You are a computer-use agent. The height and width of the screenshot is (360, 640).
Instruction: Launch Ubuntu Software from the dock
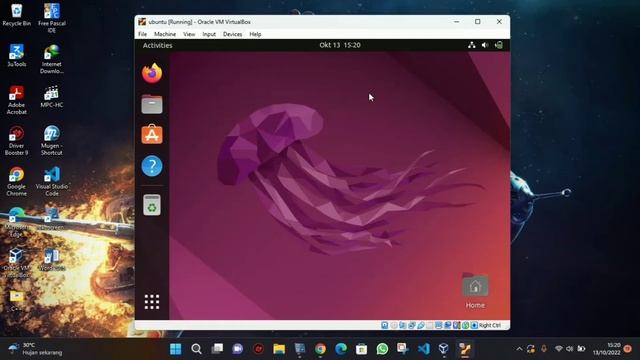152,134
